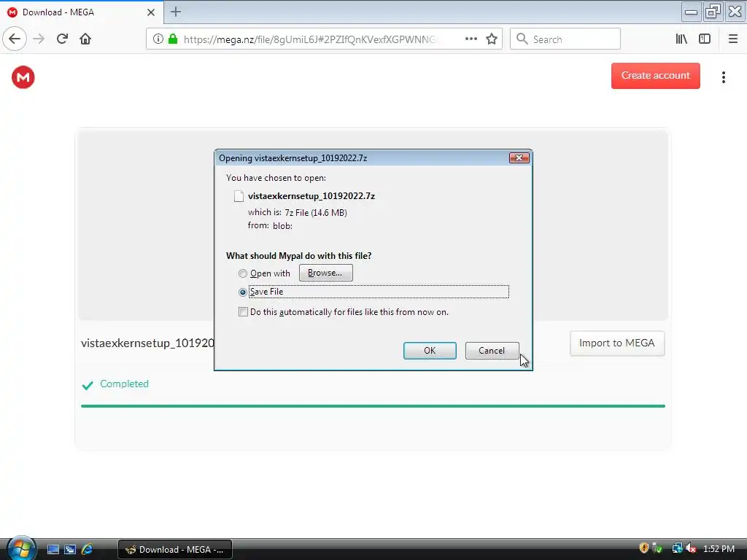Bookmark this page with the star icon

click(492, 39)
